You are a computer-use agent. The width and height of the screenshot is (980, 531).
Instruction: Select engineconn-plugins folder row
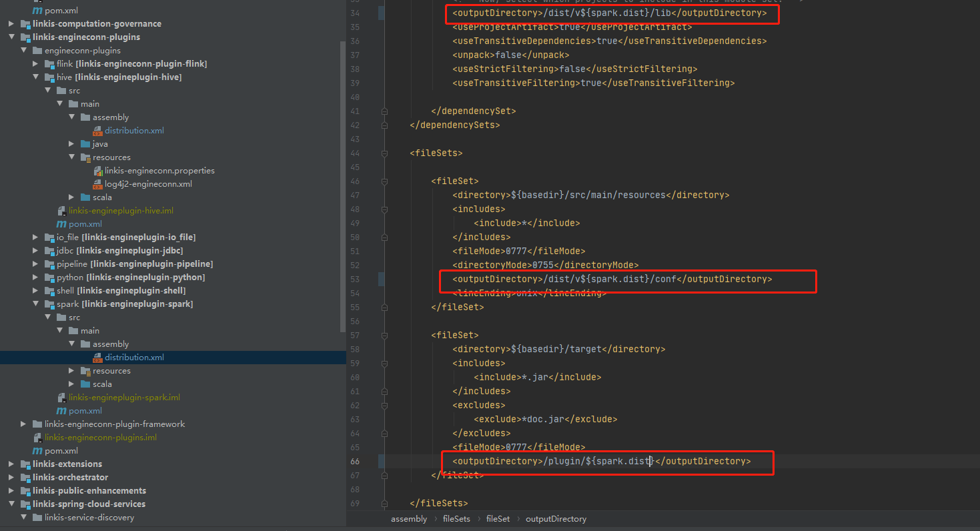click(173, 51)
